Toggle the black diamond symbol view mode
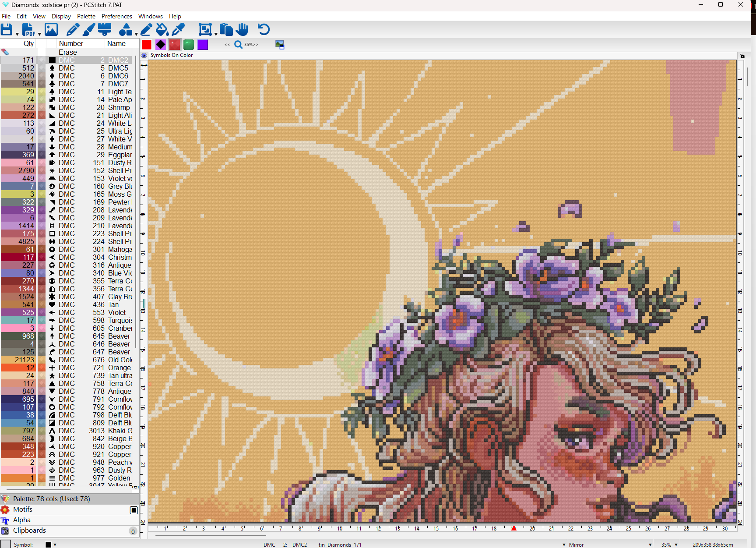The width and height of the screenshot is (756, 548). [161, 45]
